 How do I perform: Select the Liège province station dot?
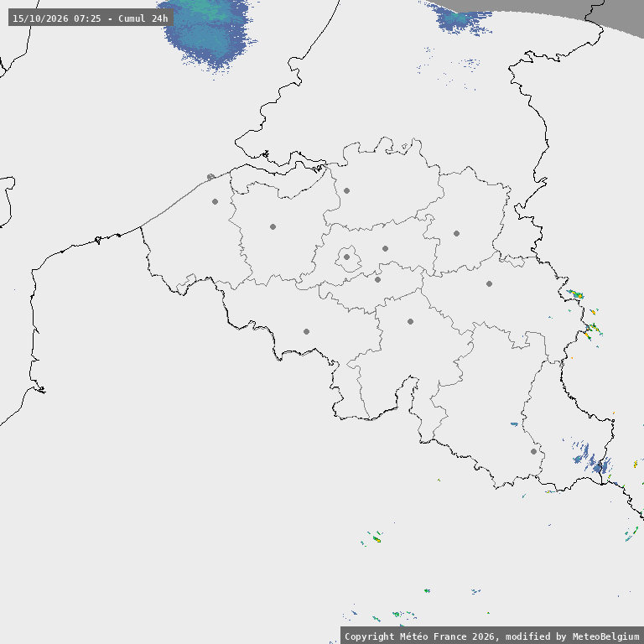pyautogui.click(x=489, y=283)
